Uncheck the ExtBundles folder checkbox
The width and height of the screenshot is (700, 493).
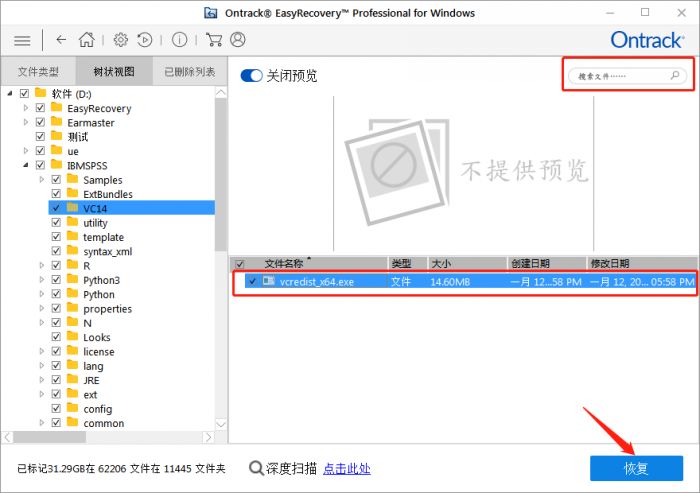[56, 193]
